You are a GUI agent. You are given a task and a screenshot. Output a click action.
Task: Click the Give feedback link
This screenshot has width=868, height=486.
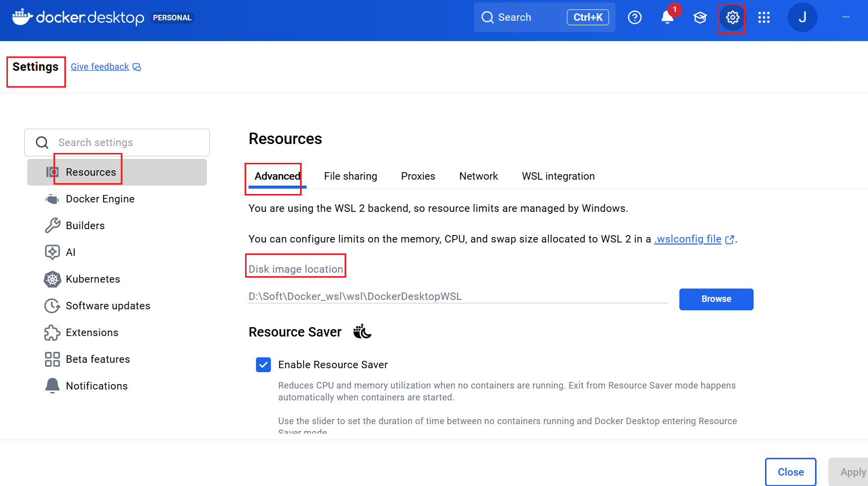click(x=100, y=67)
